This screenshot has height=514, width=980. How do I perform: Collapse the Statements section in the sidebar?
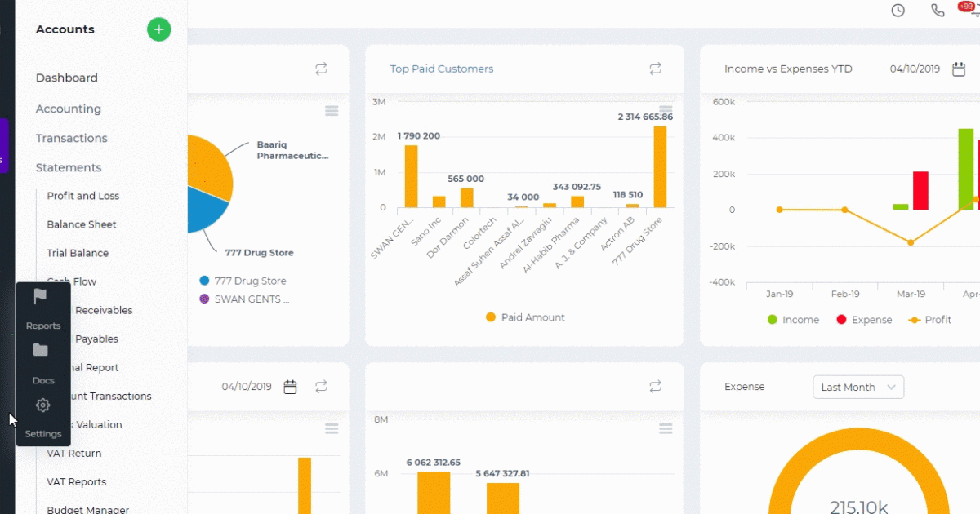(69, 167)
